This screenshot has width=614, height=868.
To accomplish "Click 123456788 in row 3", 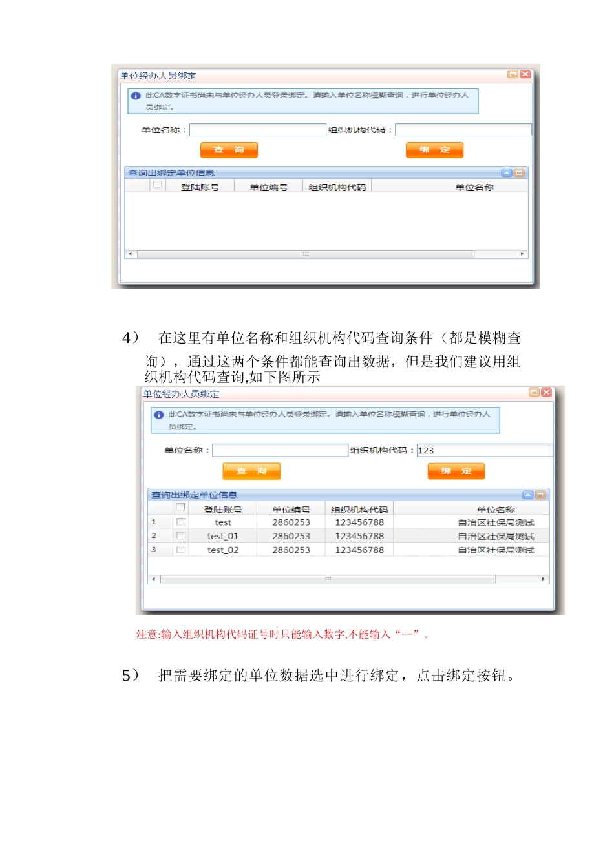I will 359,550.
